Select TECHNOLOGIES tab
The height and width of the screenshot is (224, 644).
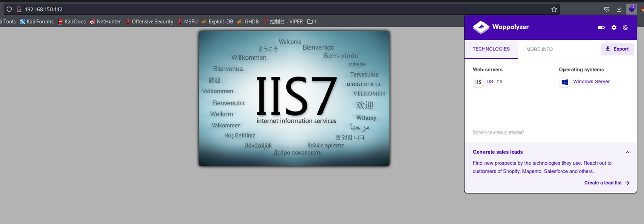(x=491, y=49)
